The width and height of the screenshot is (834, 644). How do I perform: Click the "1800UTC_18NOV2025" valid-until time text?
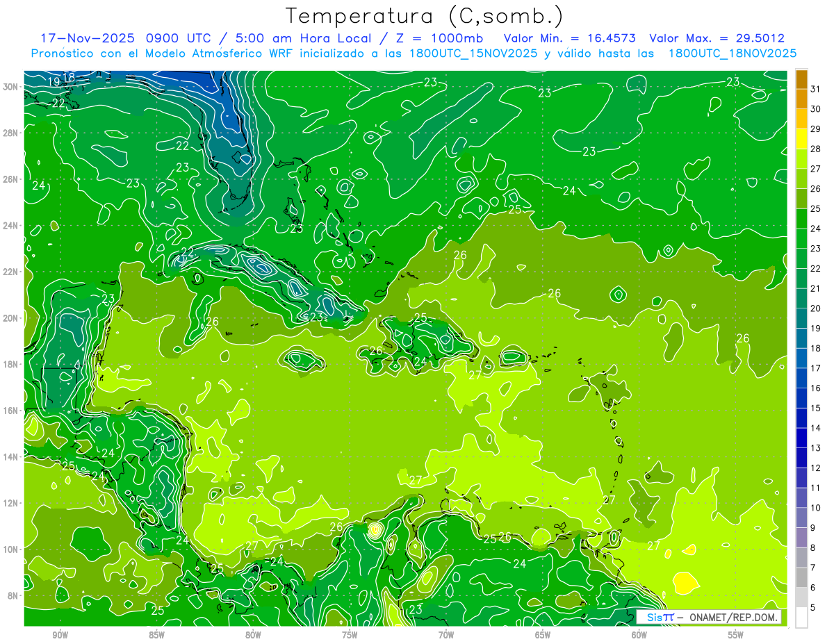(732, 53)
